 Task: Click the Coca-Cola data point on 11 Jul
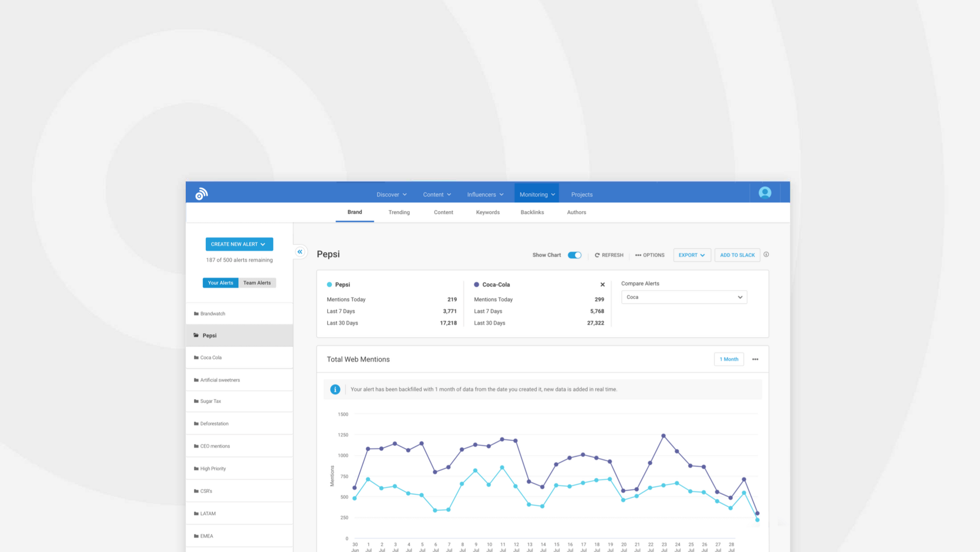point(502,439)
